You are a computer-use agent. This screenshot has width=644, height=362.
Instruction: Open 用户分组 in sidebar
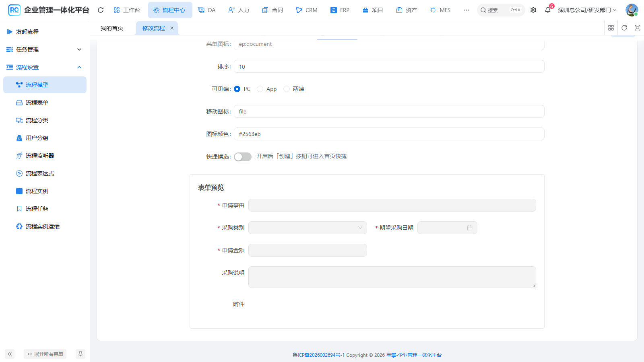pyautogui.click(x=45, y=138)
